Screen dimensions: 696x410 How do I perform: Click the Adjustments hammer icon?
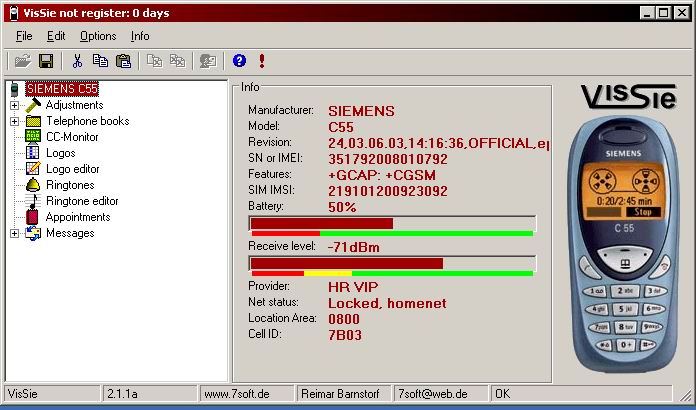(x=33, y=105)
